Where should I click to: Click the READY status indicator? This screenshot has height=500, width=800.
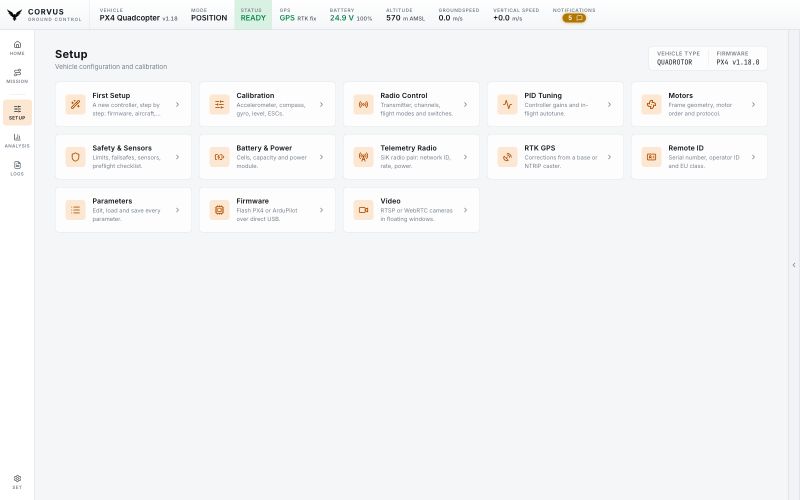pyautogui.click(x=253, y=15)
